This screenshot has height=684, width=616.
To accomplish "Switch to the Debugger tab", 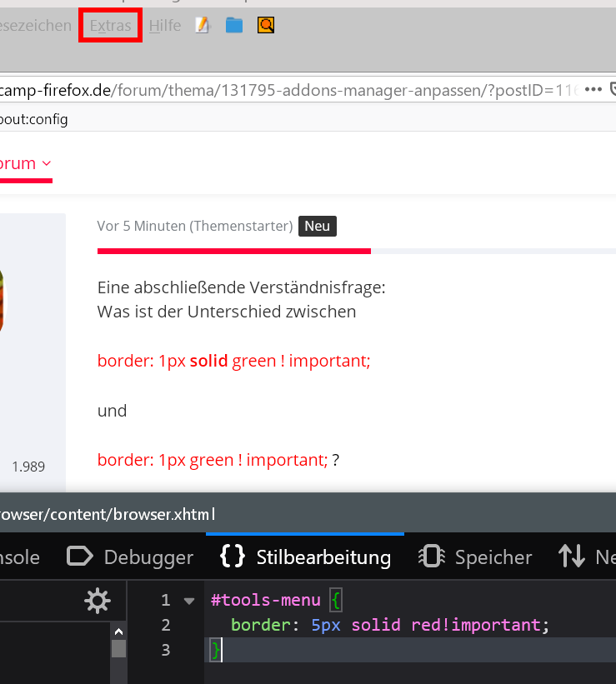I will point(148,557).
